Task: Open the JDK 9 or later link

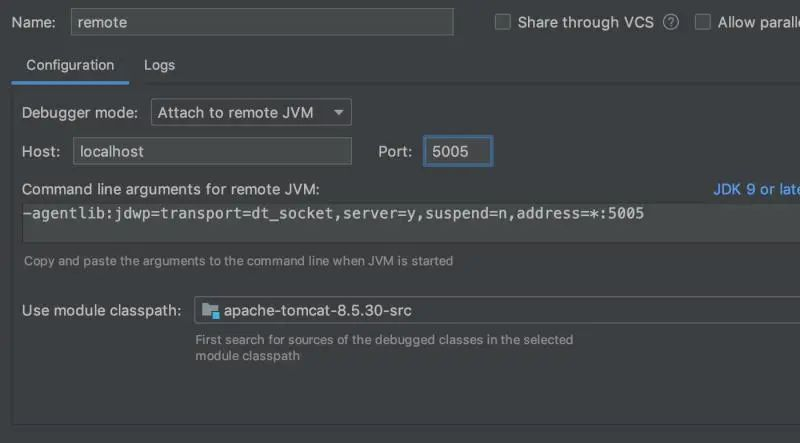Action: point(756,189)
